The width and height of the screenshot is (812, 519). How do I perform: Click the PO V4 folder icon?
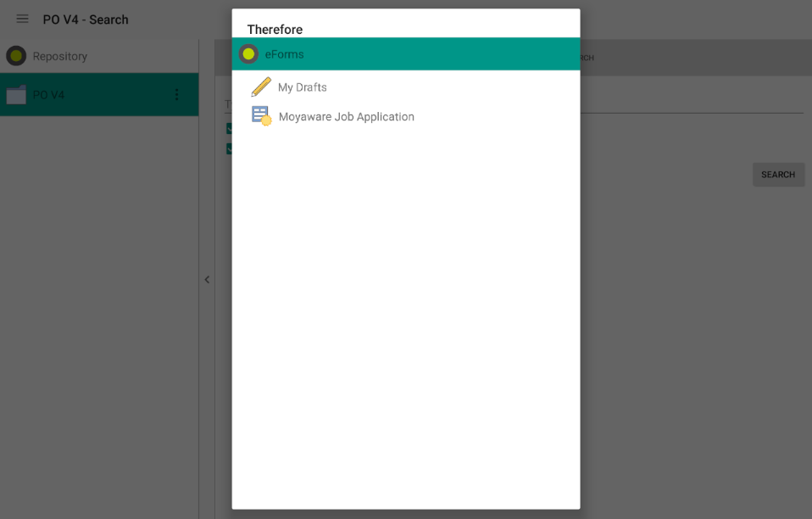tap(15, 94)
